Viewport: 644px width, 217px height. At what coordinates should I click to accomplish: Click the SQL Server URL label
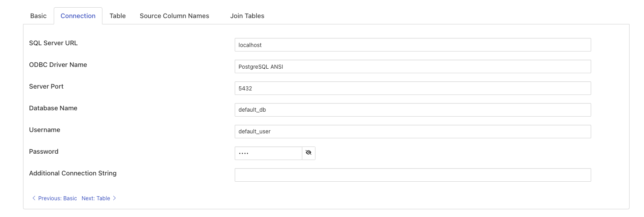click(x=53, y=43)
